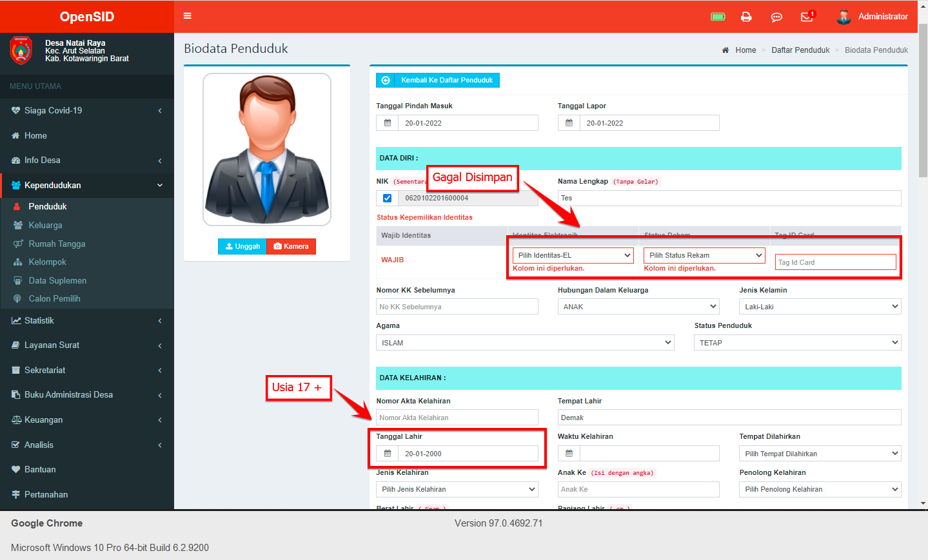
Task: Click calendar icon beside Tanggal Pindah Masuk
Action: [388, 123]
